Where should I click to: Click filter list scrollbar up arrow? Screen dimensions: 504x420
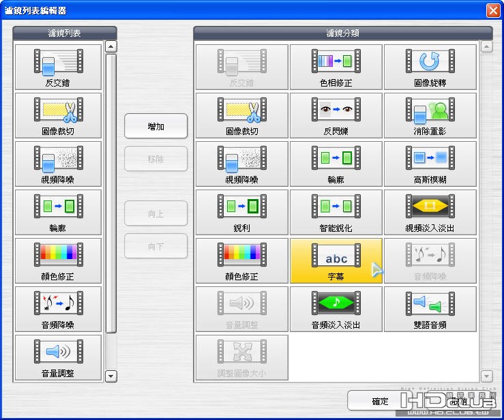coord(111,46)
